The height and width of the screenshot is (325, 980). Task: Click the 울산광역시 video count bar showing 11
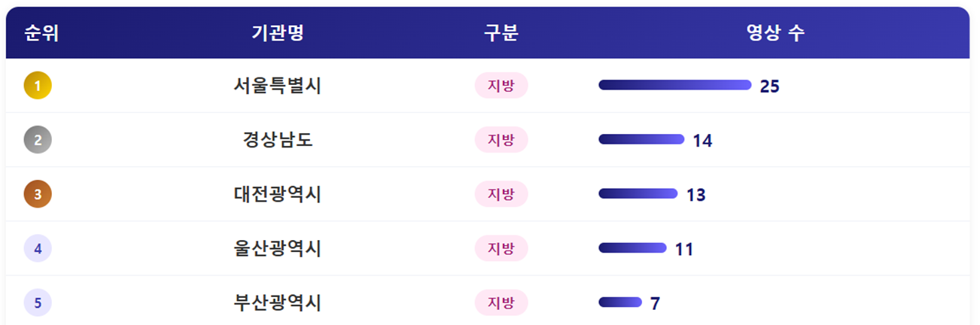632,248
